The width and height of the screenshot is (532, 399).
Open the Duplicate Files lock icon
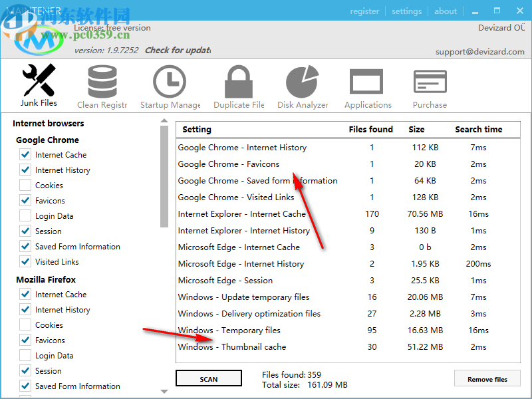pos(239,82)
